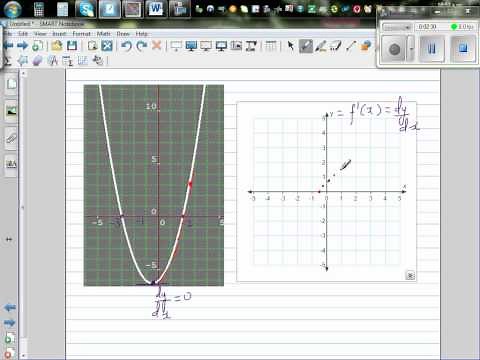Undo the last action
The height and width of the screenshot is (360, 480).
pos(126,46)
